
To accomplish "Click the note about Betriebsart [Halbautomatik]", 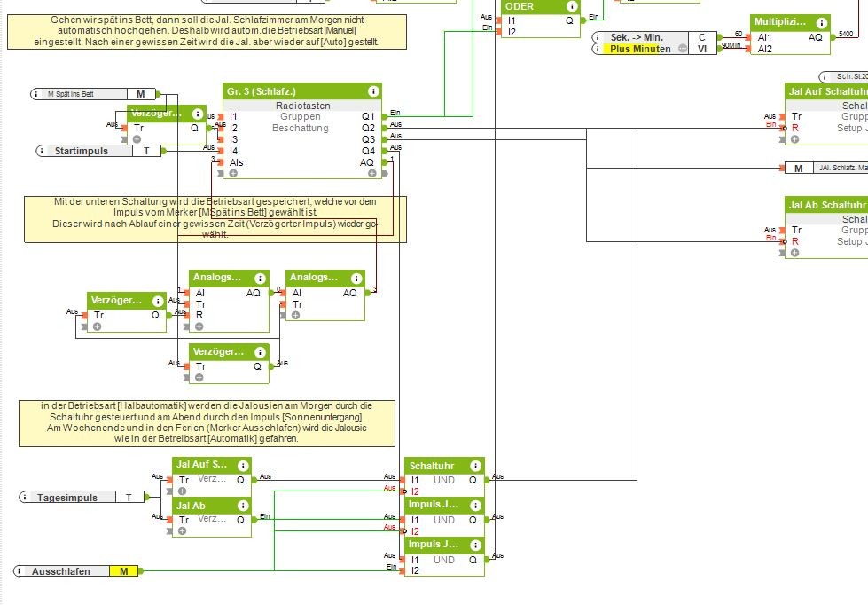I will 207,423.
